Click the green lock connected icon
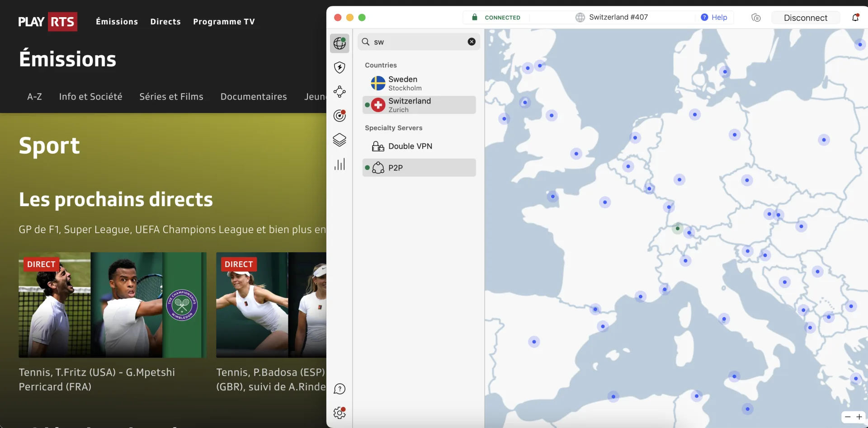The height and width of the screenshot is (428, 868). [x=475, y=17]
